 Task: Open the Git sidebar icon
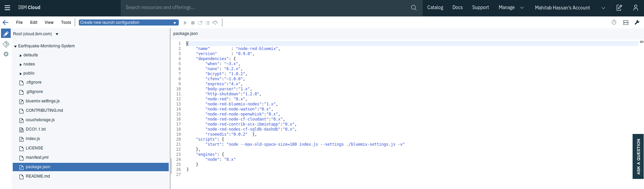(x=6, y=44)
